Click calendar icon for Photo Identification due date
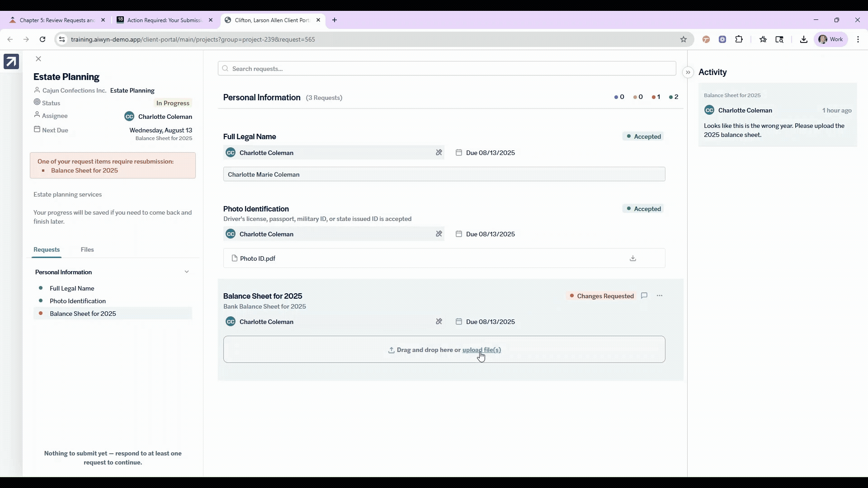 (459, 234)
